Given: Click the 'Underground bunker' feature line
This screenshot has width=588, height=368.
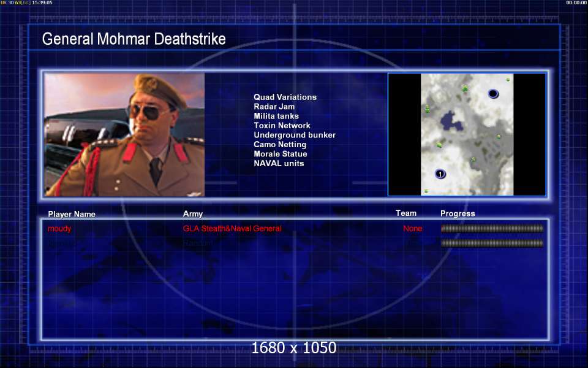Looking at the screenshot, I should pyautogui.click(x=295, y=135).
